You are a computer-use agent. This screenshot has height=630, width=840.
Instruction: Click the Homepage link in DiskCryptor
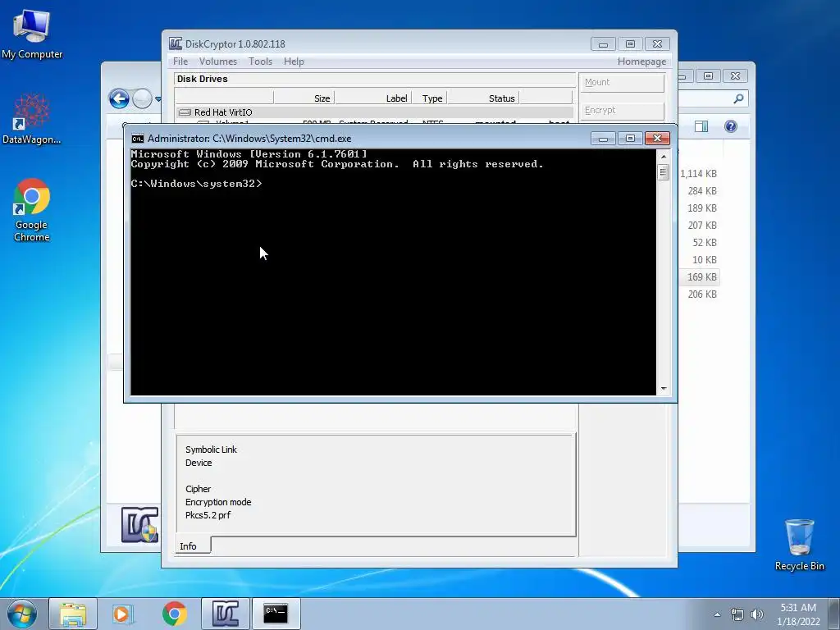(641, 62)
